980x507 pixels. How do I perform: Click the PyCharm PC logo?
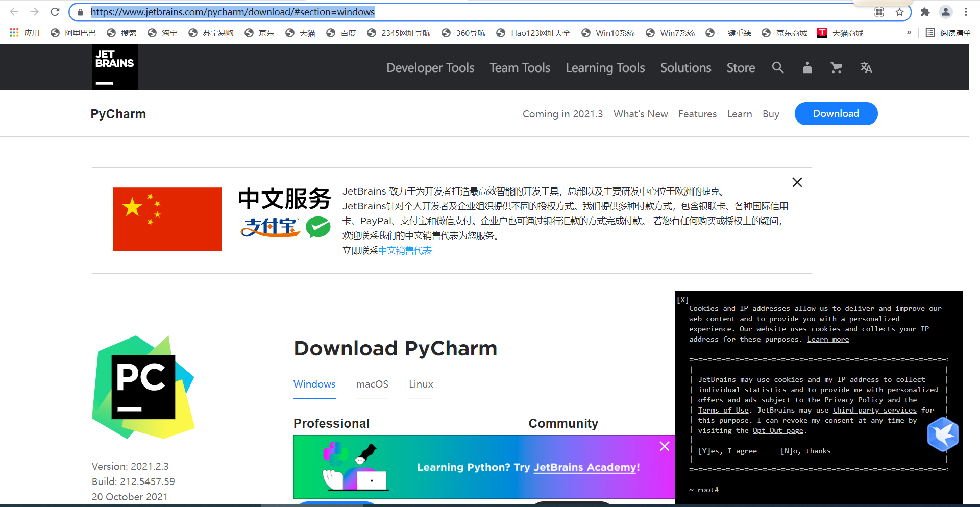(143, 387)
